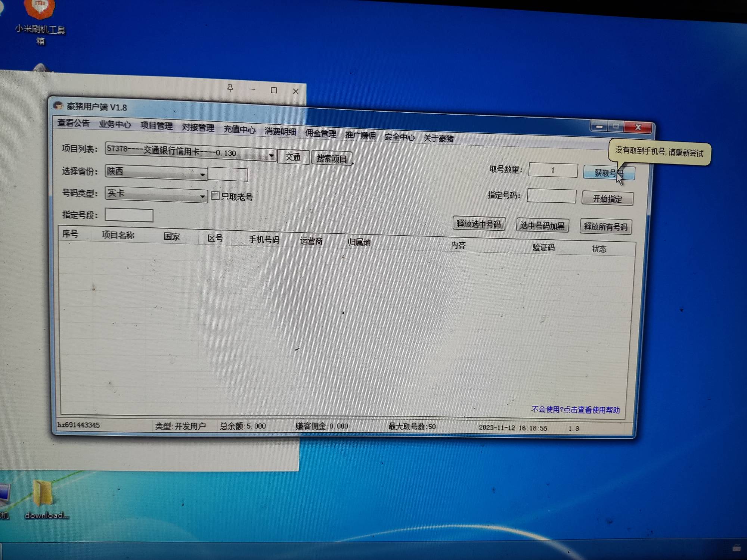The image size is (747, 560).
Task: Maximize the background window
Action: [x=274, y=90]
